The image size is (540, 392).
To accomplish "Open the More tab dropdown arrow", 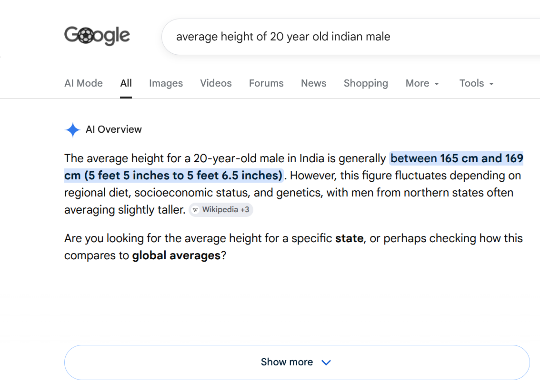I will pyautogui.click(x=437, y=84).
